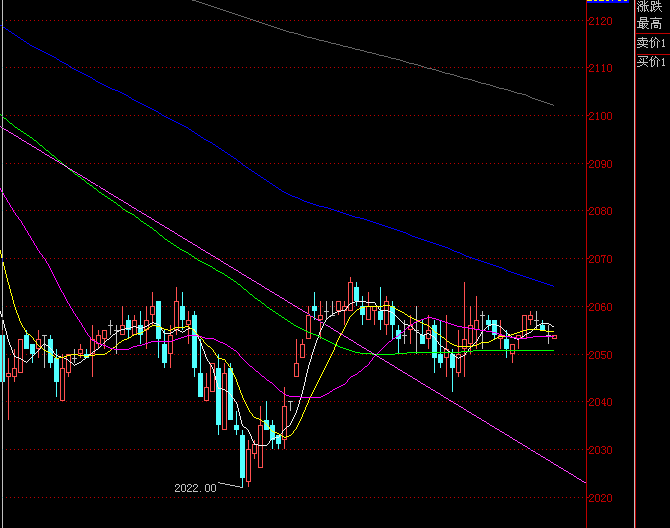The image size is (670, 528).
Task: Click the 2120 price axis label
Action: pos(600,21)
